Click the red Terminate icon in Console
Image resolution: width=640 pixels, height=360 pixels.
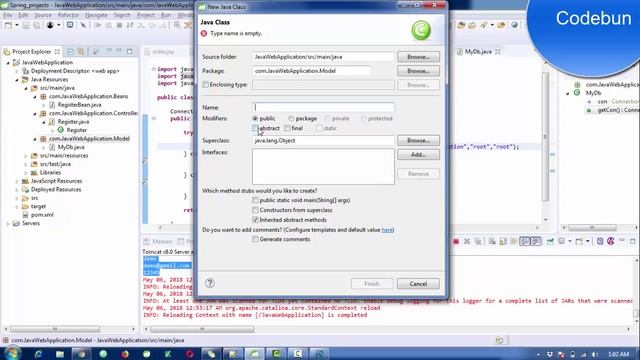[x=456, y=242]
